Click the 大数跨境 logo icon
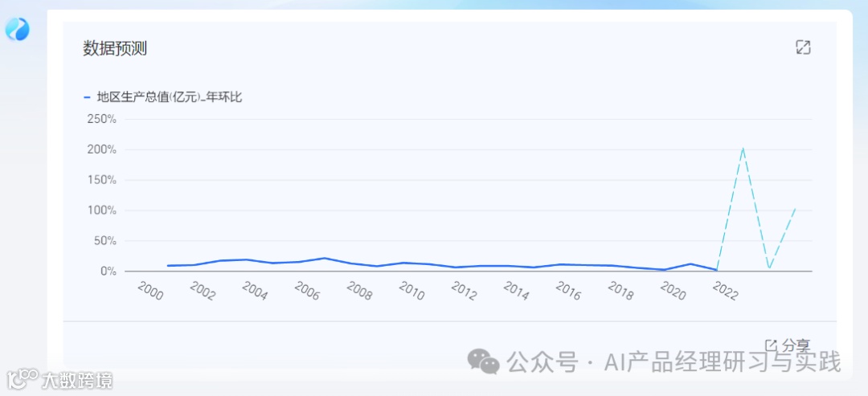 point(23,378)
